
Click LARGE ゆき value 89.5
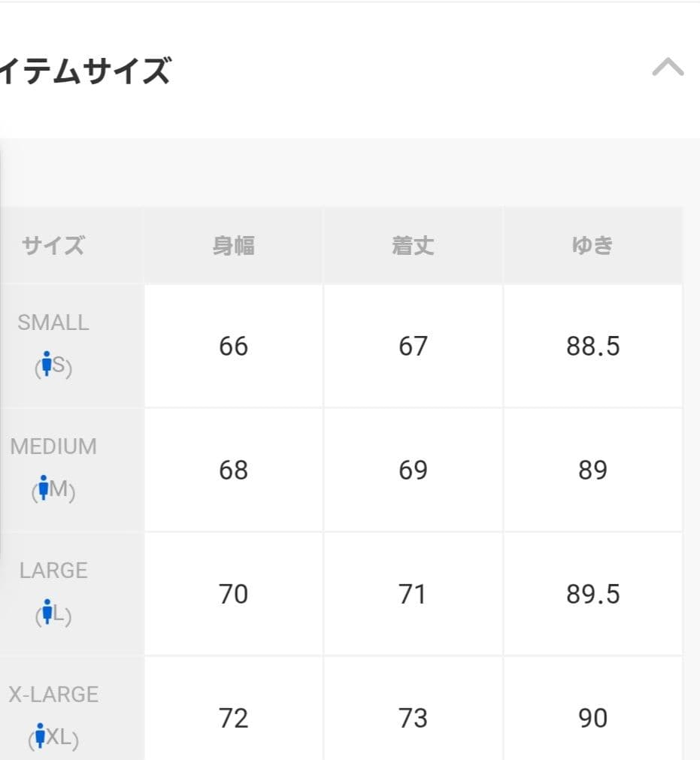tap(592, 595)
